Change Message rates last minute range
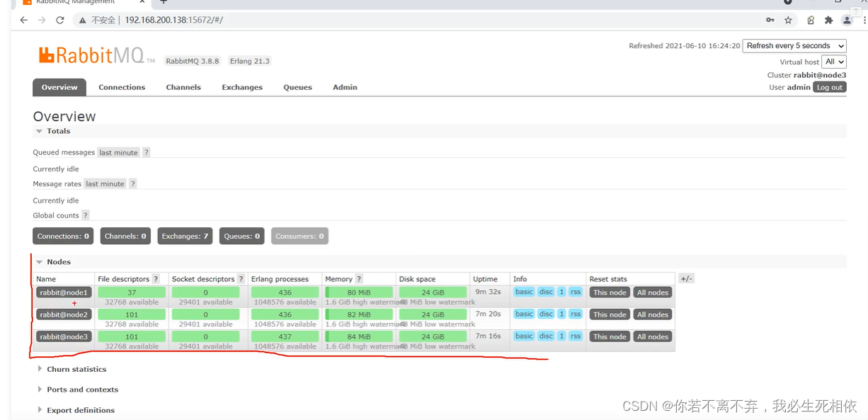Image resolution: width=868 pixels, height=420 pixels. coord(105,183)
